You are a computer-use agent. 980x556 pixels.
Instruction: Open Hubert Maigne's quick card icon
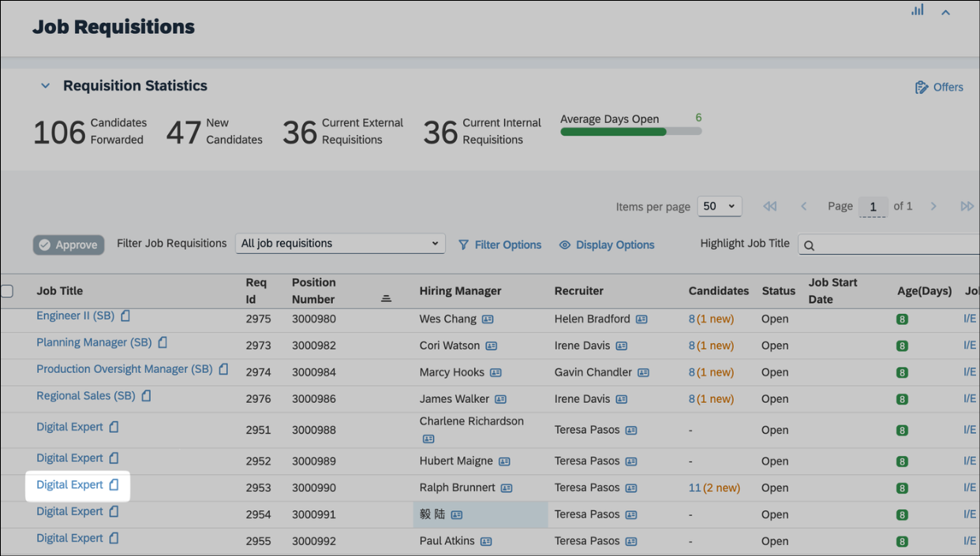click(504, 461)
